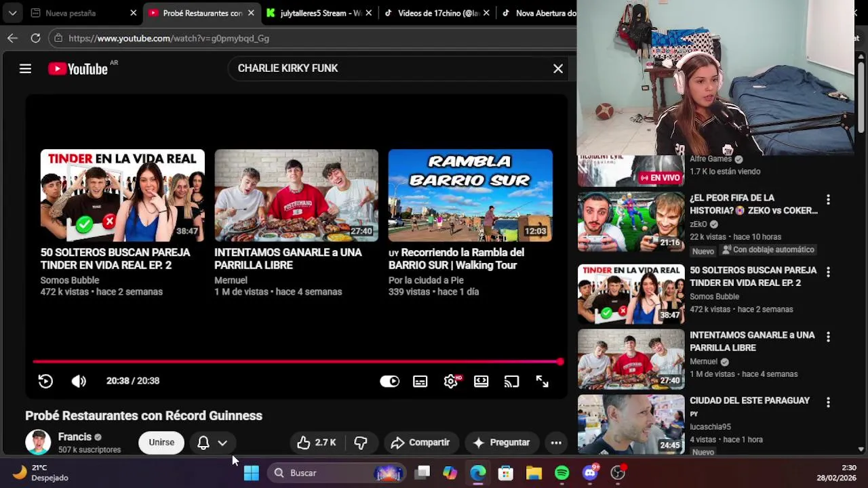Image resolution: width=868 pixels, height=488 pixels.
Task: Open menu for 50 SOLTEROS sidebar video
Action: [828, 272]
